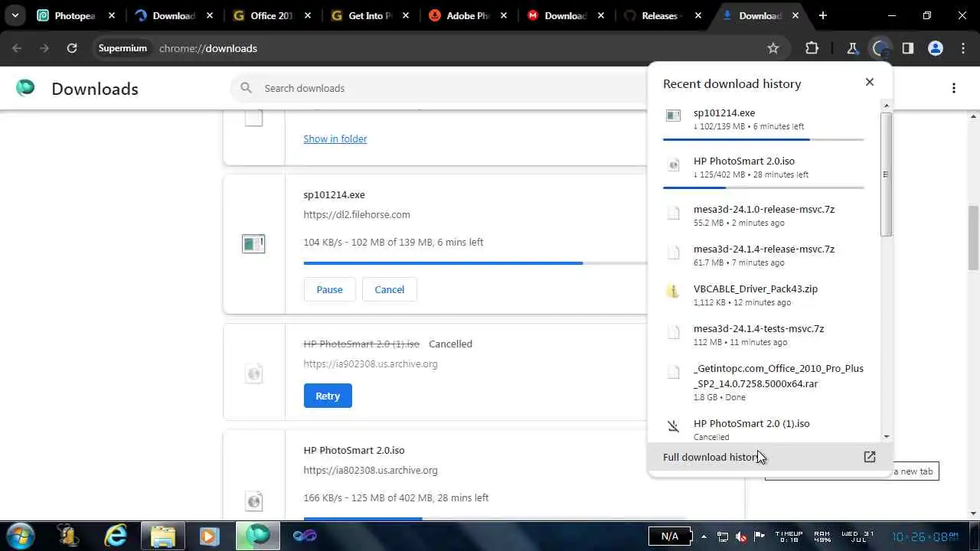980x551 pixels.
Task: Go forward to next page
Action: pos(44,48)
